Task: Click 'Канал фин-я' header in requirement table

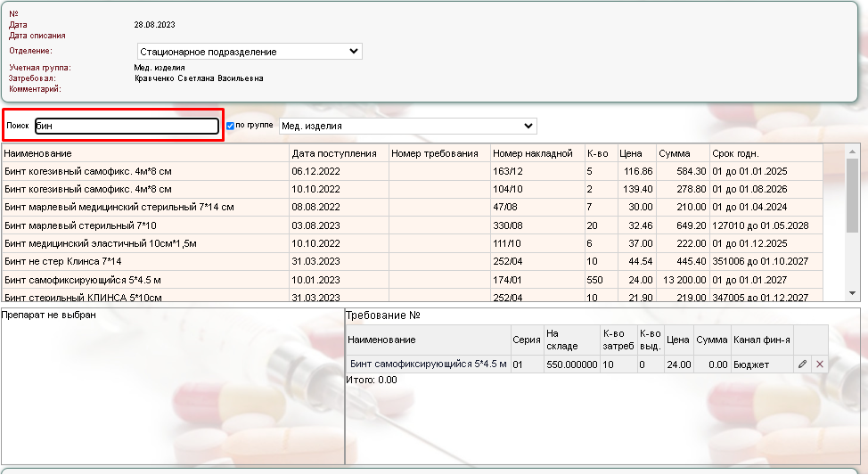Action: 761,340
